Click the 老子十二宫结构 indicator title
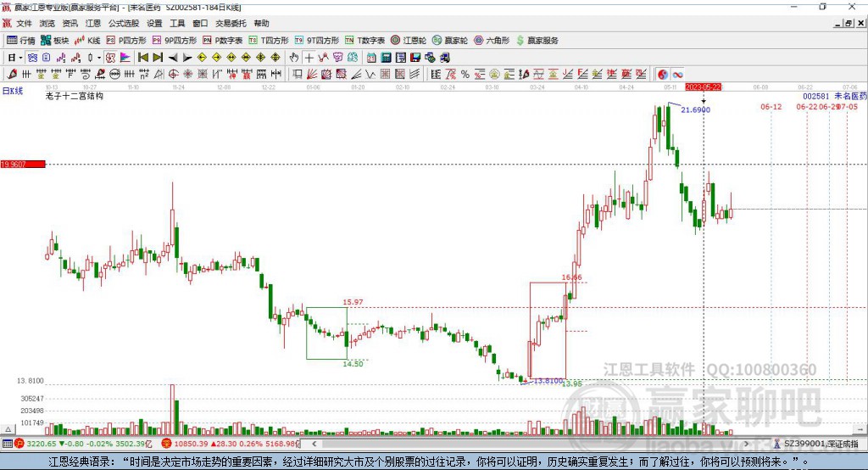Viewport: 868px width, 470px height. click(75, 96)
